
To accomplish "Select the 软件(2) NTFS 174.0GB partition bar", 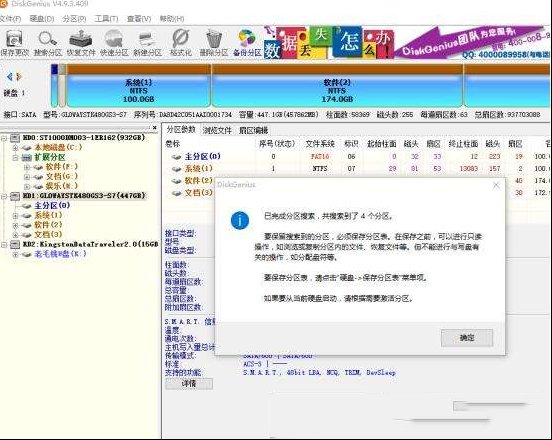I will (337, 85).
